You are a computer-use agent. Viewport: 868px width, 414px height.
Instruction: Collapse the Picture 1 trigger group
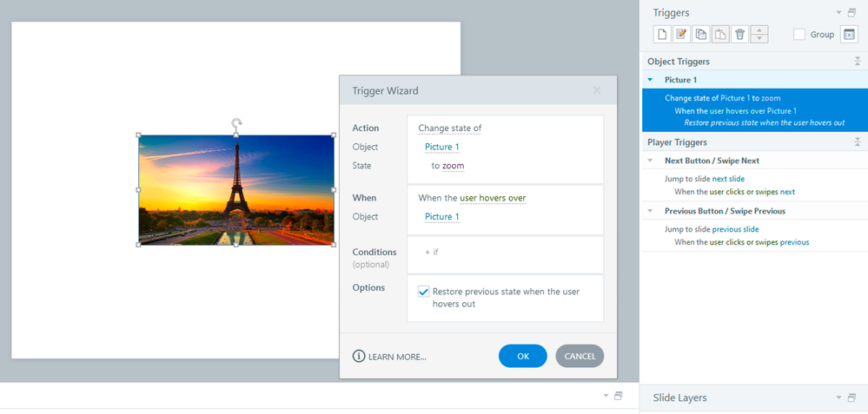coord(651,80)
